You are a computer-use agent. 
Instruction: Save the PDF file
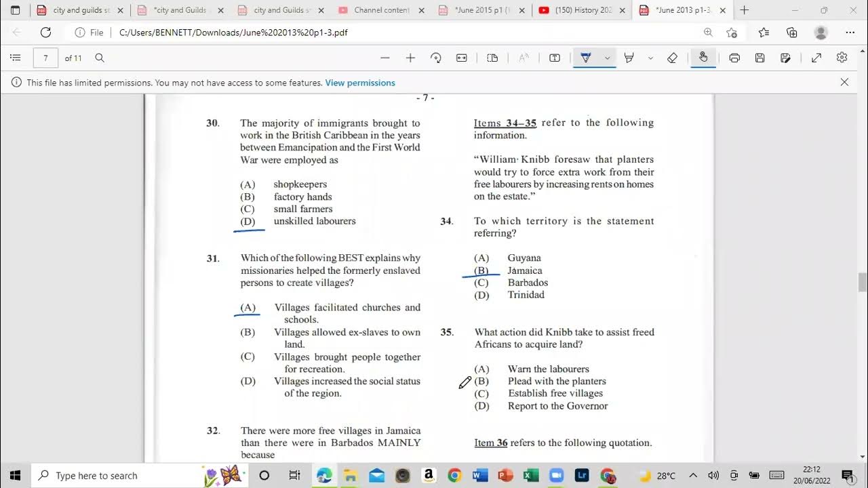click(760, 58)
